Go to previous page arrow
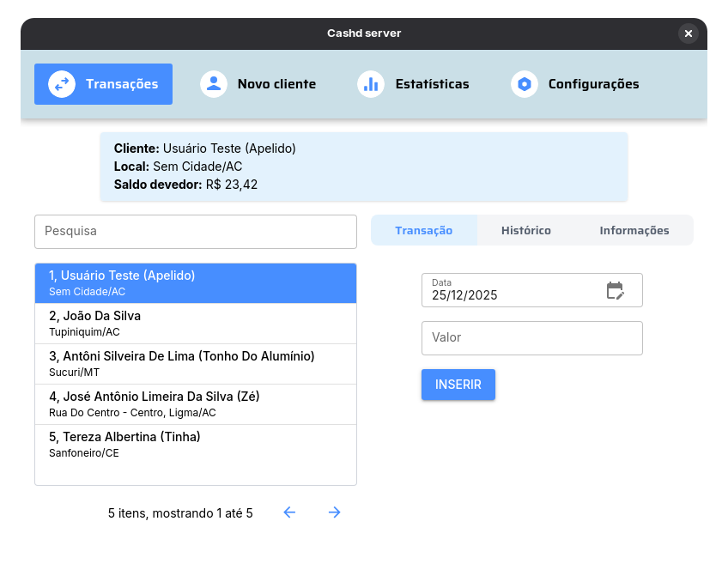This screenshot has height=588, width=728. 289,512
